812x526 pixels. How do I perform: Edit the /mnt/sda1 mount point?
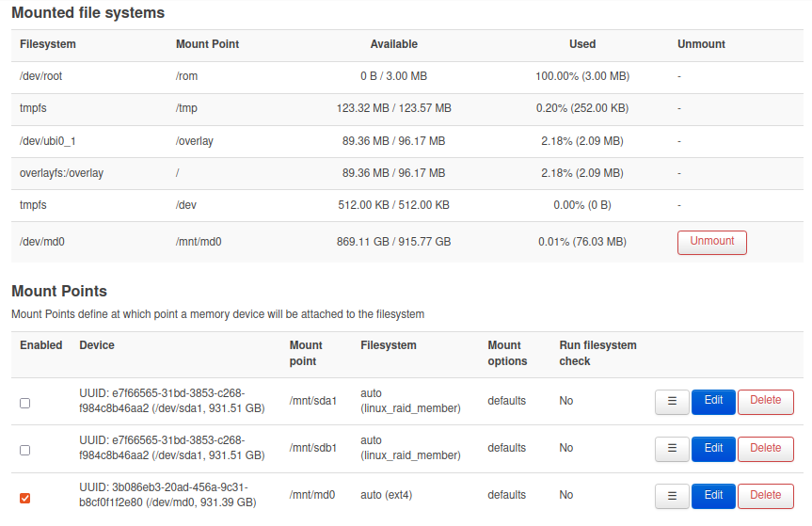[713, 402]
